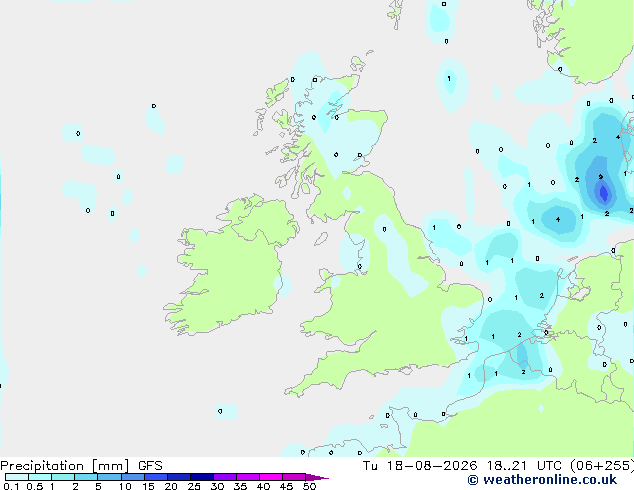Select the 2–5 mm legend color swatch
The width and height of the screenshot is (634, 490).
coord(86,477)
